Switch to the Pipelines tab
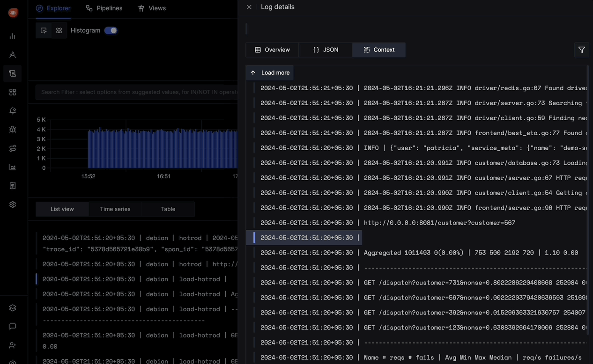 (x=104, y=8)
